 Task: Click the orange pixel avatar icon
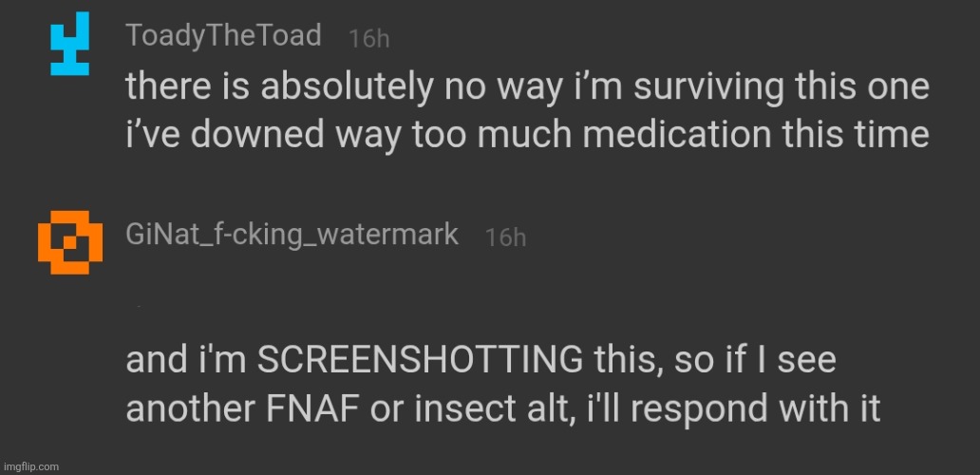tap(69, 236)
